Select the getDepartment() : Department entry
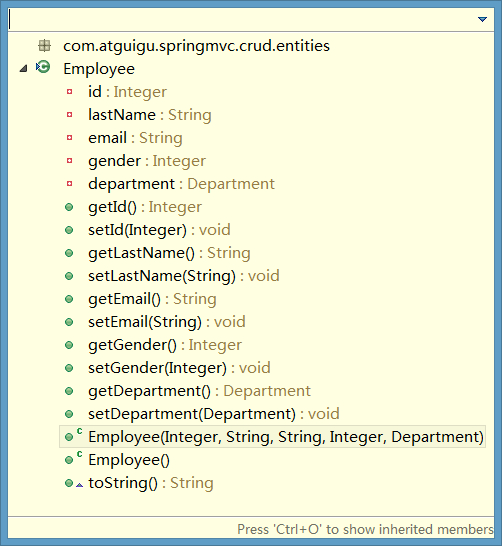The image size is (502, 546). tap(199, 391)
